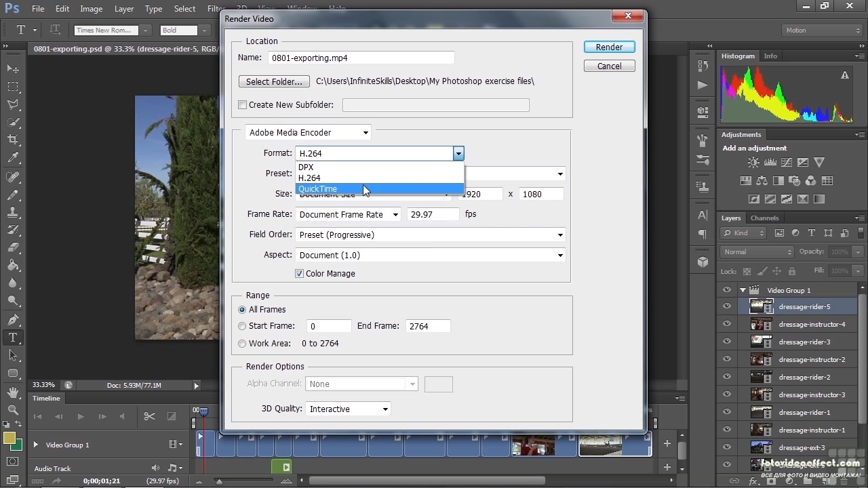The image size is (868, 488).
Task: Choose QuickTime from the Format list
Action: pyautogui.click(x=380, y=189)
